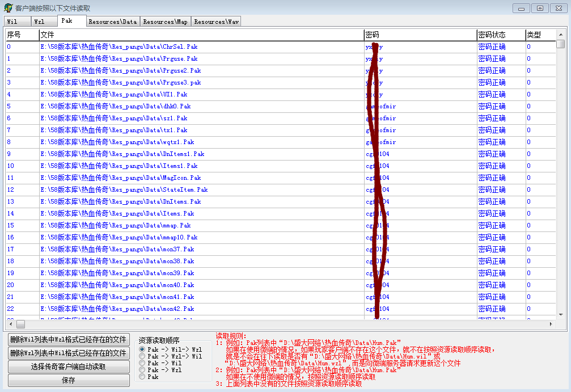Image resolution: width=571 pixels, height=392 pixels.
Task: Select the Prguse2.Pak file row
Action: tap(281, 71)
